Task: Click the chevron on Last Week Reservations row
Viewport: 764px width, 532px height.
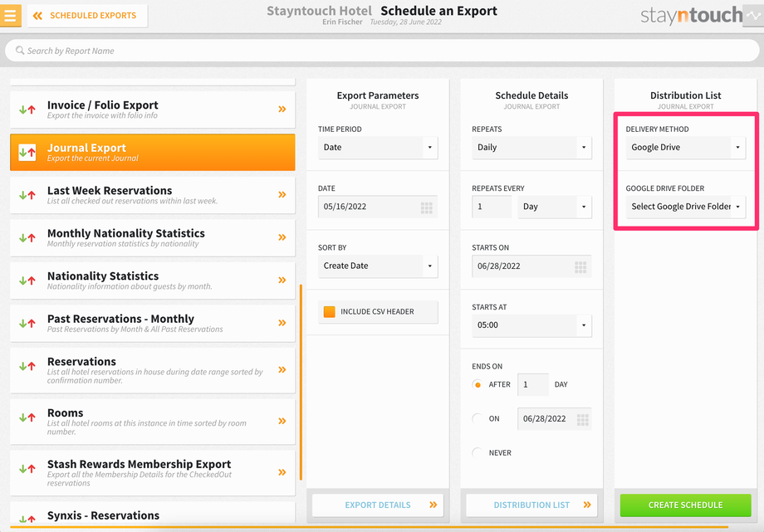Action: point(282,194)
